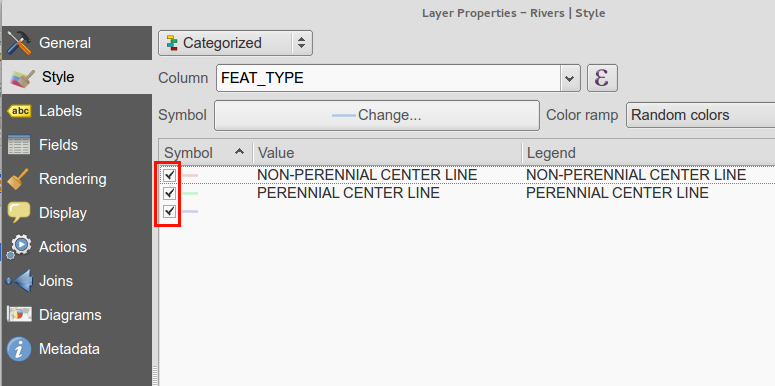Click the Fields table icon
Screen dimensions: 775x386
[19, 145]
